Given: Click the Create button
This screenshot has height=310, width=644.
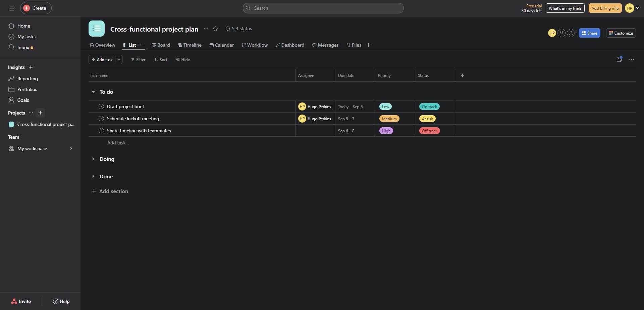Looking at the screenshot, I should [x=36, y=8].
